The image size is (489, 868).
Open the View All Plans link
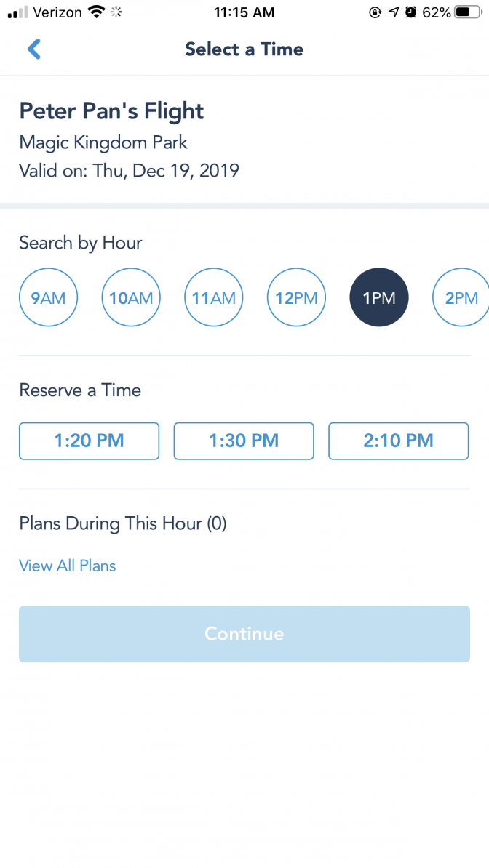click(68, 566)
